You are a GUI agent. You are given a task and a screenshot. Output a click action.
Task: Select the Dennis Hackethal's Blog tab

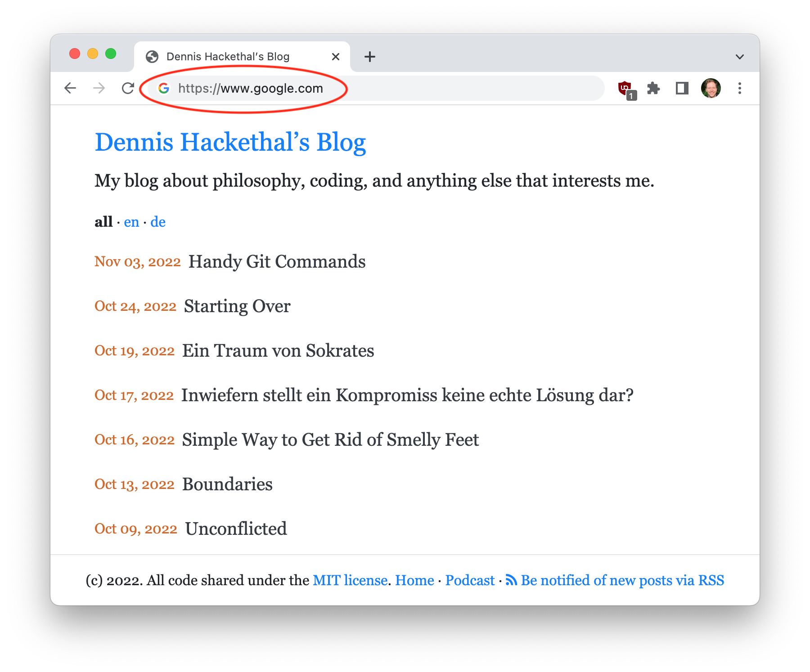242,57
